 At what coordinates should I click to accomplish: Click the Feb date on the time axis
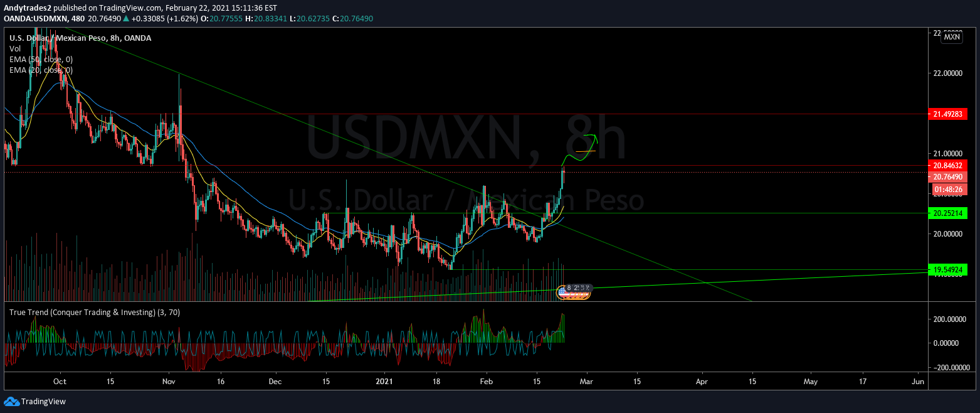tap(485, 381)
